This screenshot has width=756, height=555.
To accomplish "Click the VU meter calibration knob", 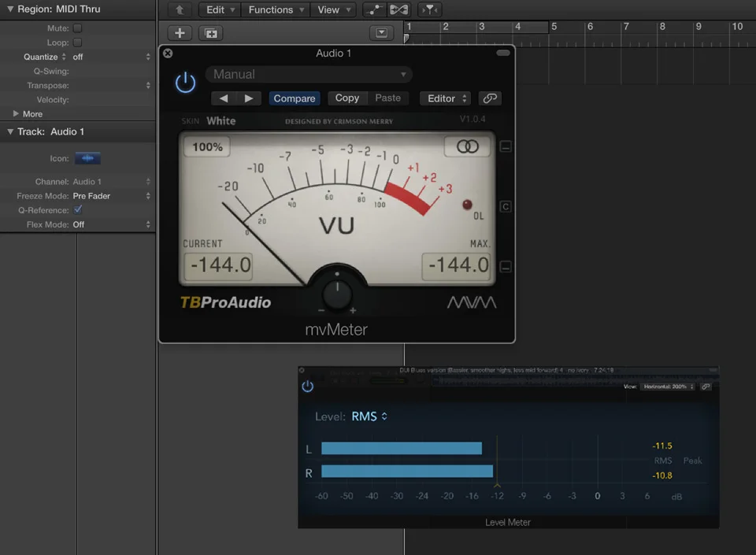I will coord(337,294).
